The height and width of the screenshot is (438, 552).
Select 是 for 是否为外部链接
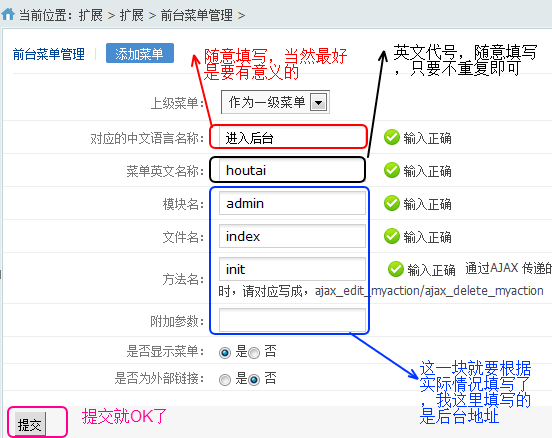(225, 380)
